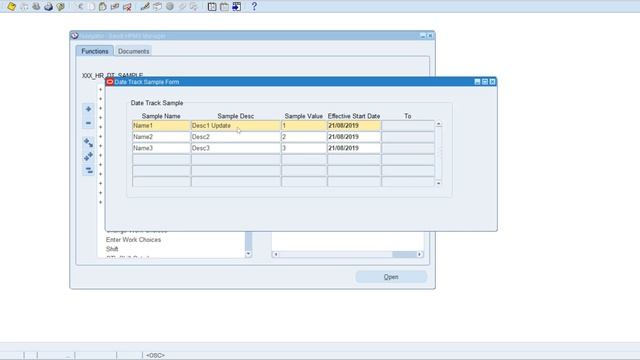
Task: Click the To date field of Name2 row
Action: tap(408, 137)
